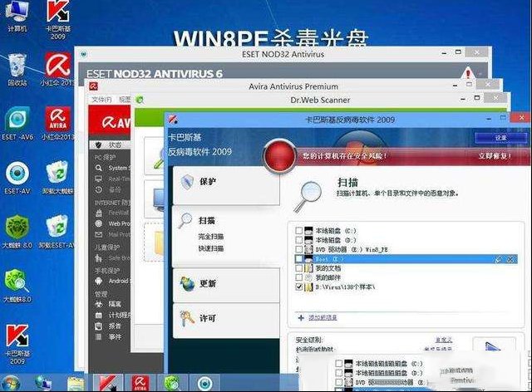Click 快速扫描 under the 扫描 tab

210,248
